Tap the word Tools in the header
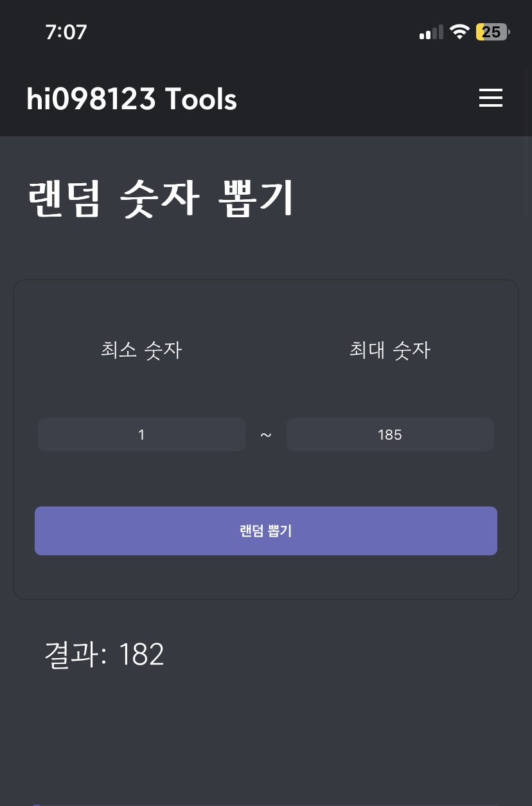The image size is (532, 806). 201,100
